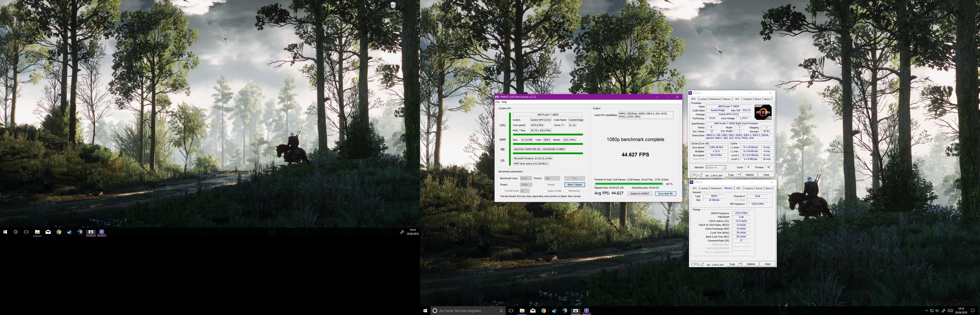Click the greyed Run button
Image resolution: width=980 pixels, height=315 pixels.
[574, 178]
